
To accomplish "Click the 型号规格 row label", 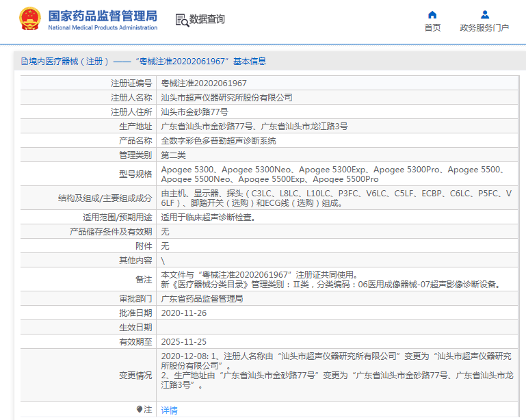I will point(135,174).
